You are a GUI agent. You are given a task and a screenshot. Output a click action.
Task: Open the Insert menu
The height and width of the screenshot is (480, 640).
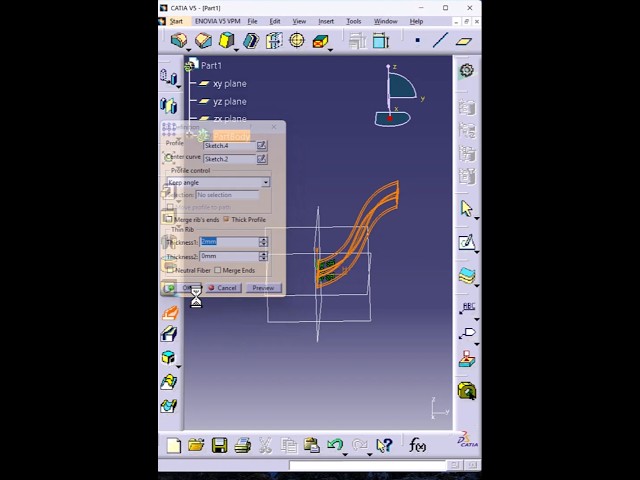click(326, 21)
